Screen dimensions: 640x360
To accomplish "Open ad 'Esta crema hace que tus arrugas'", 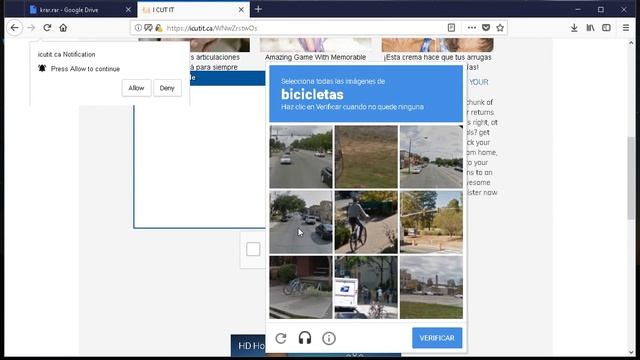I will tap(438, 57).
